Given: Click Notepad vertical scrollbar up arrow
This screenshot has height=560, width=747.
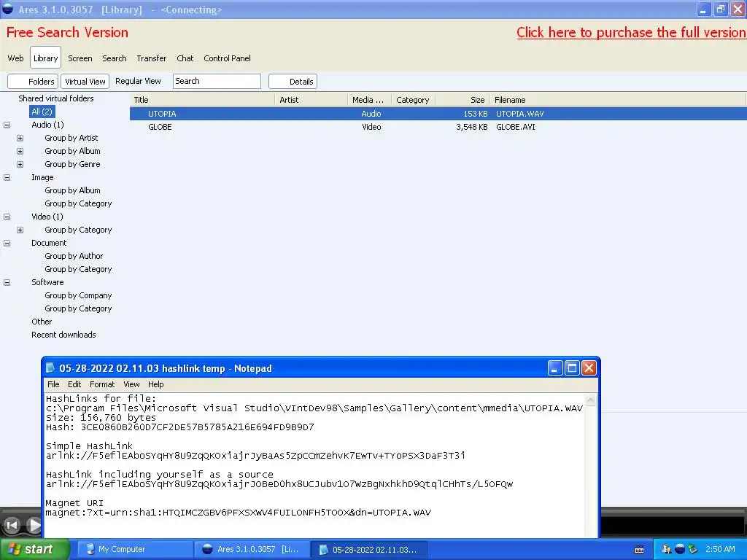Looking at the screenshot, I should [591, 400].
